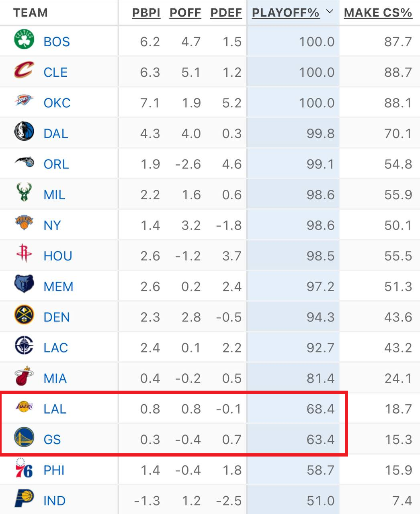Click the Lakers logo icon
Screen dimensions: 420x514
point(24,407)
